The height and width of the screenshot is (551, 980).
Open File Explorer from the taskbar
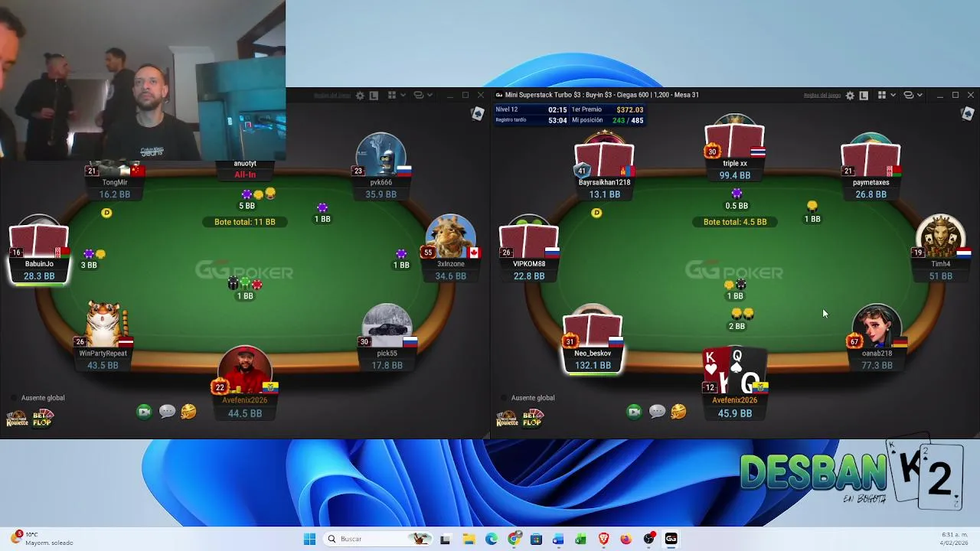pos(468,539)
